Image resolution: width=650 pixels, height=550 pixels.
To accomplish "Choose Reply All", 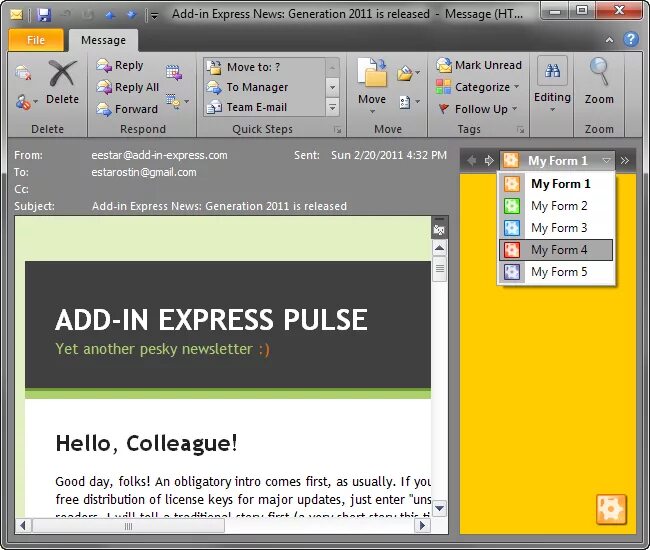I will (x=128, y=87).
